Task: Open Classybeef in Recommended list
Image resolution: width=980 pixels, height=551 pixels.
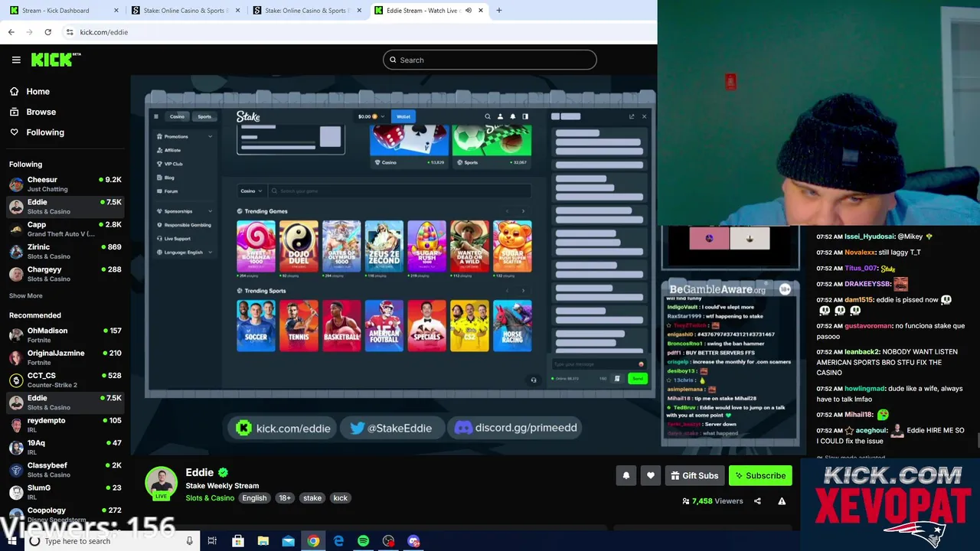Action: tap(65, 469)
